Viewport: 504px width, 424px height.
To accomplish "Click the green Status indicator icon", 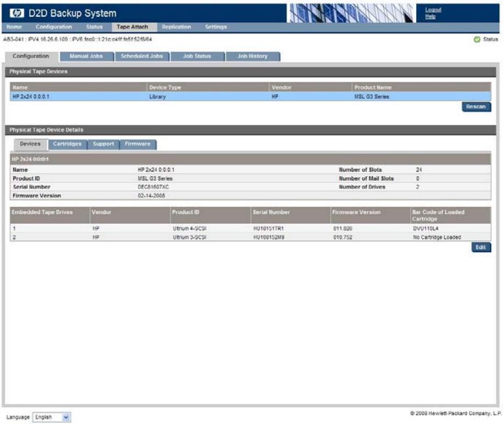I will tap(477, 39).
